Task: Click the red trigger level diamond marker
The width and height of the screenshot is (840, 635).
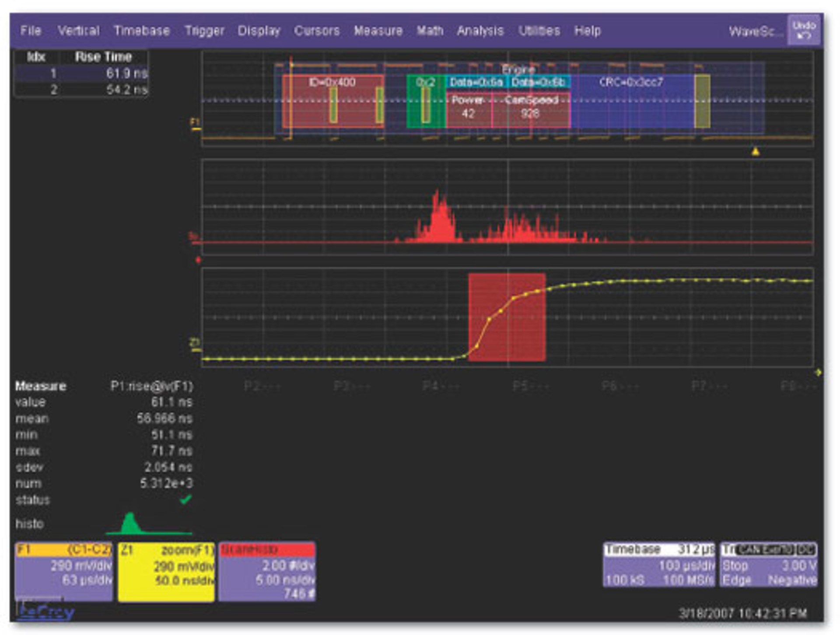Action: tap(198, 260)
